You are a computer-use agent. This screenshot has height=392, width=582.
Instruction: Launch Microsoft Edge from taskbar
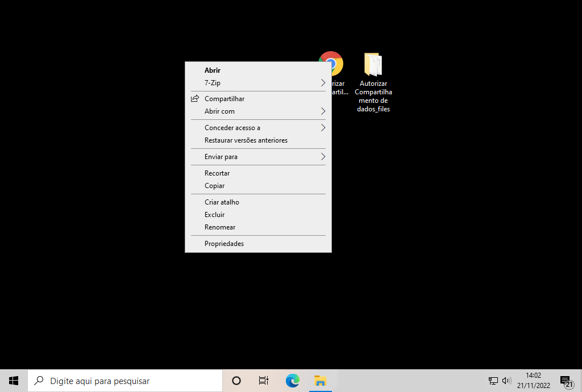[x=292, y=381]
